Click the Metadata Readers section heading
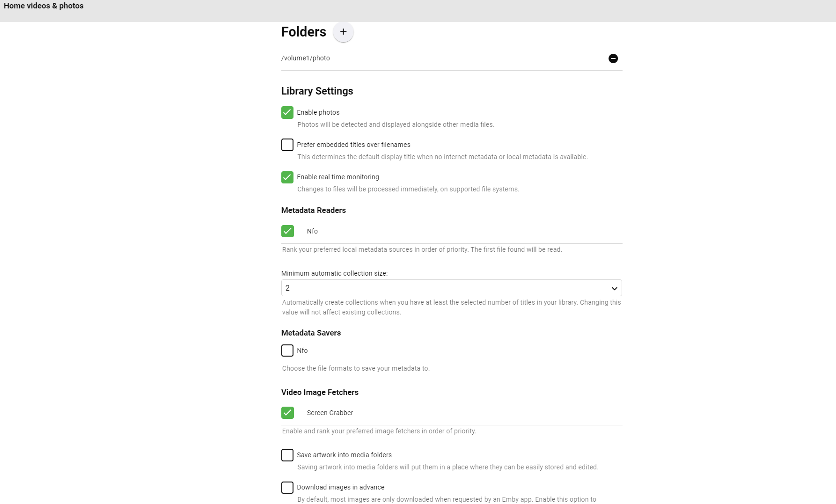This screenshot has height=504, width=836. (x=313, y=210)
